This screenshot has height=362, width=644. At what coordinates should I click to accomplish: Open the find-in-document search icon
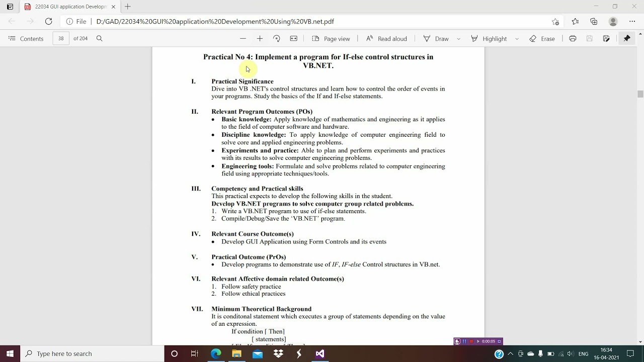tap(99, 39)
